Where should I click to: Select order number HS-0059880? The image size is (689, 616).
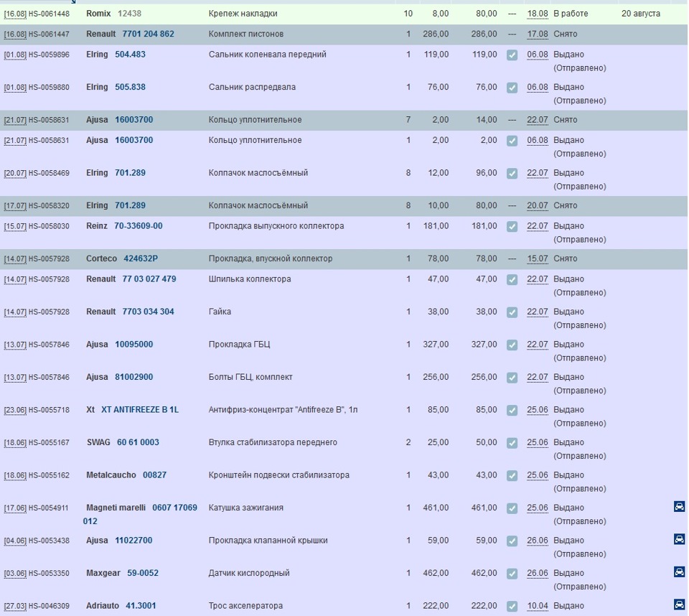tap(49, 88)
